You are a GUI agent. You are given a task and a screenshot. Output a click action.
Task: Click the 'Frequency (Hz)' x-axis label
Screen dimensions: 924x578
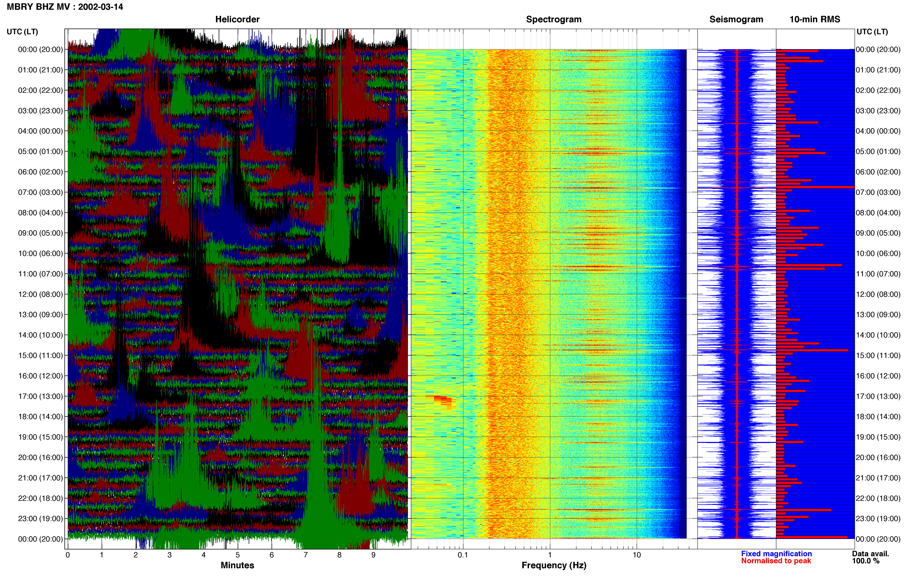click(x=554, y=565)
